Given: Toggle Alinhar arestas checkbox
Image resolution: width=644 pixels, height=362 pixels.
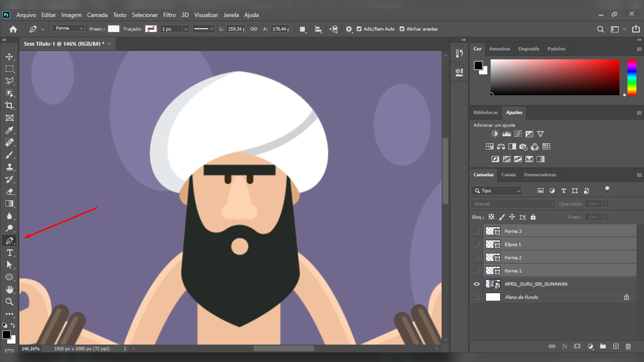Looking at the screenshot, I should click(402, 29).
